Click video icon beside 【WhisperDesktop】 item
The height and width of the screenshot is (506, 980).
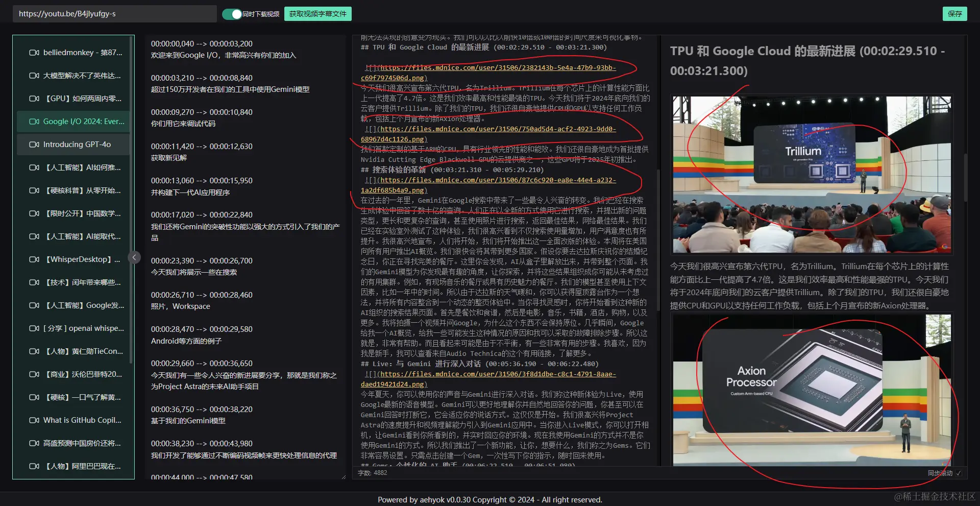[x=34, y=259]
